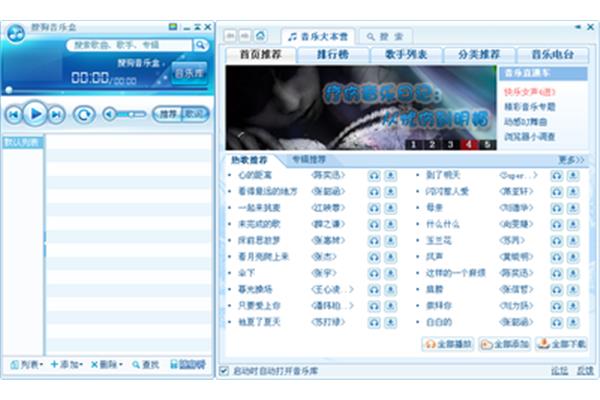This screenshot has height=400, width=600.
Task: Open the 反馈 feedback link
Action: pyautogui.click(x=585, y=371)
